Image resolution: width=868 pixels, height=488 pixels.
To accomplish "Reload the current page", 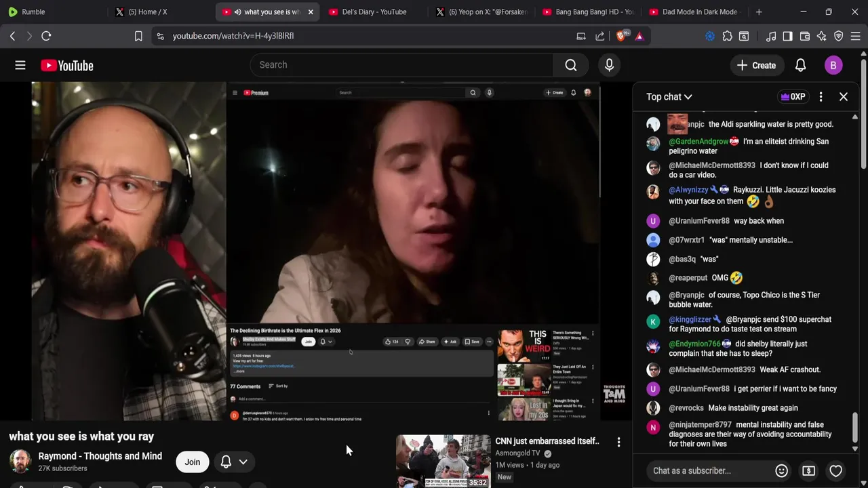I will coord(46,36).
